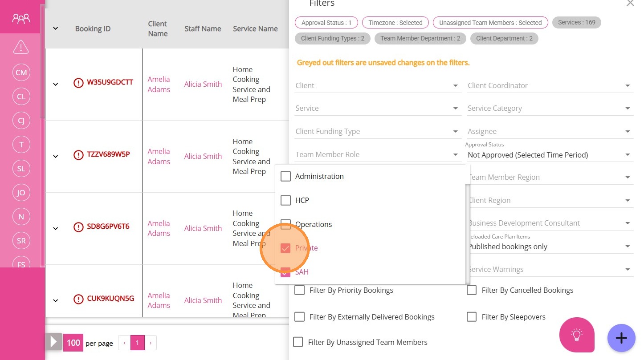Expand booking row TZZV689W5P
The image size is (644, 360).
point(56,156)
